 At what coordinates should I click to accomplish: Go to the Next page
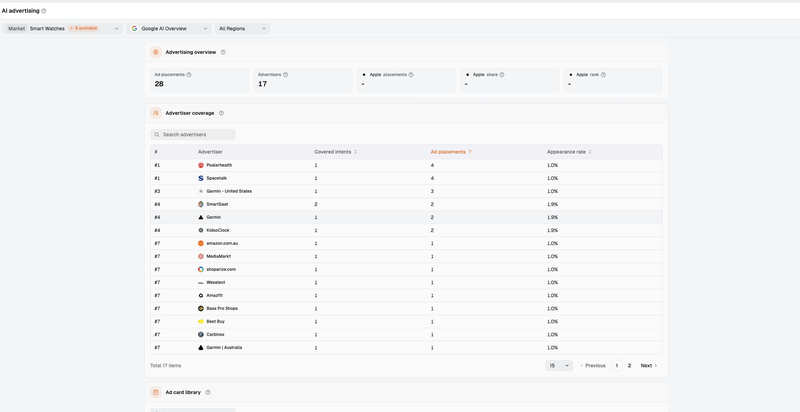[649, 366]
